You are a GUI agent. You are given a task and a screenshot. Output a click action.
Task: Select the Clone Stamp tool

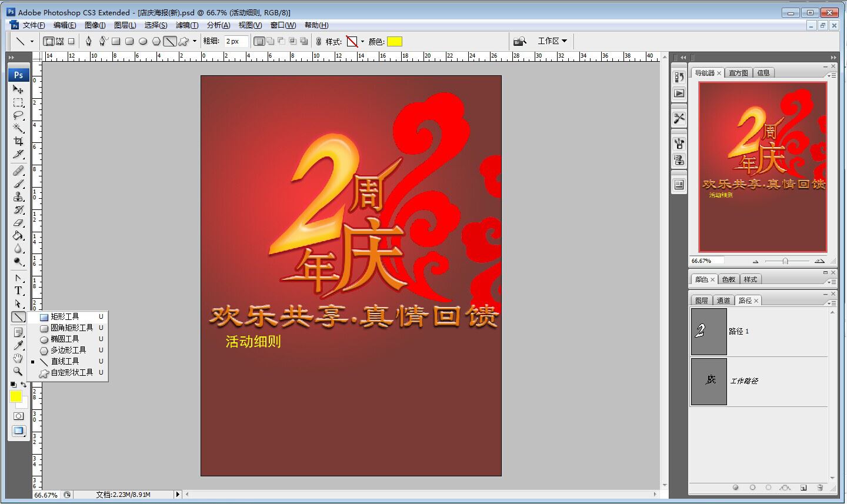tap(18, 196)
